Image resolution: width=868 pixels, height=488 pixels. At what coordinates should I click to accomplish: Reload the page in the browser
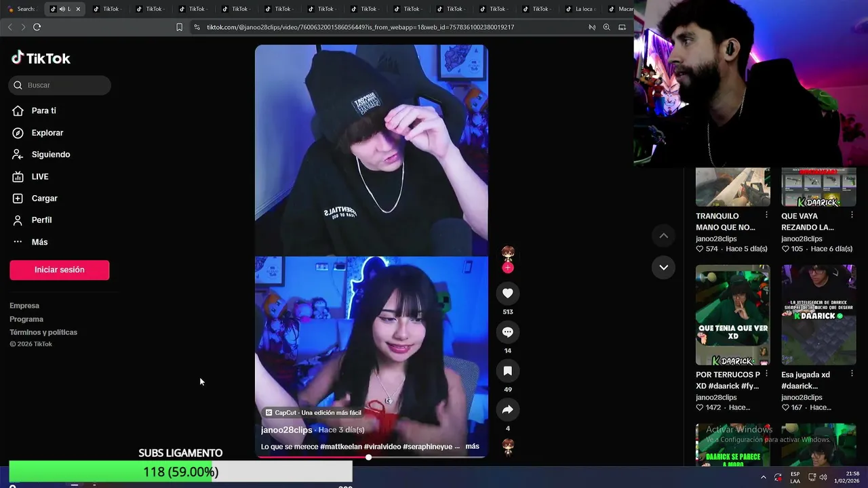tap(37, 27)
